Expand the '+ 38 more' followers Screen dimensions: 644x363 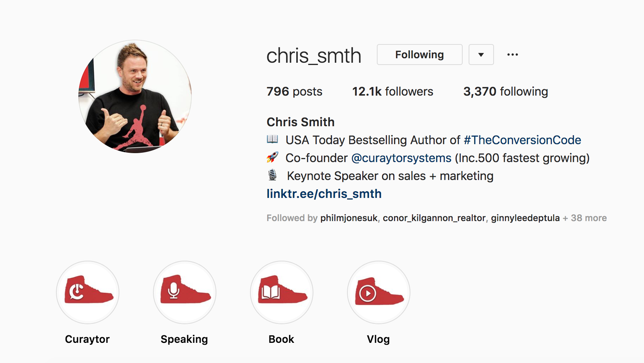tap(585, 218)
